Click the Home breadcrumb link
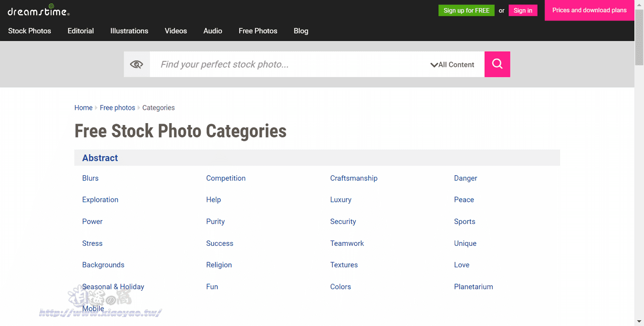 tap(83, 108)
